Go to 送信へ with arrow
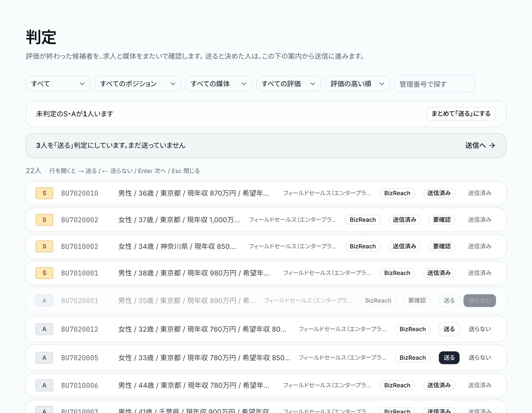Viewport: 532px width, 413px height. pyautogui.click(x=480, y=145)
